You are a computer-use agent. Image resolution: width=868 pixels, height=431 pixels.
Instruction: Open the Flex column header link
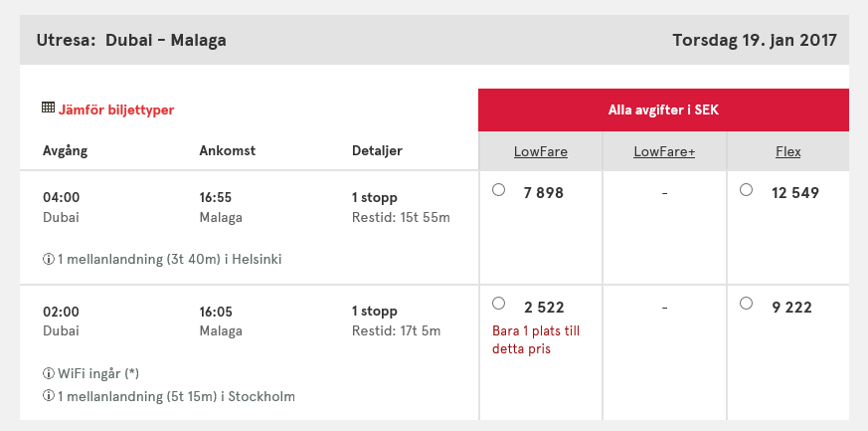pos(788,152)
